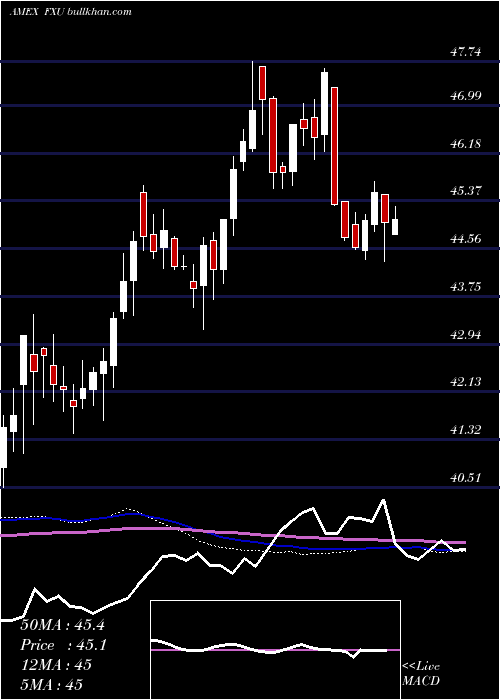Click the <<Live MACD label
The image size is (500, 700).
(x=421, y=674)
